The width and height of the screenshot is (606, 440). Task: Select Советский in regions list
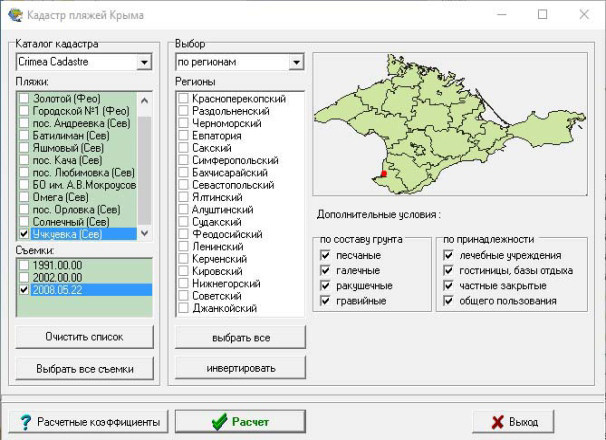pyautogui.click(x=217, y=296)
